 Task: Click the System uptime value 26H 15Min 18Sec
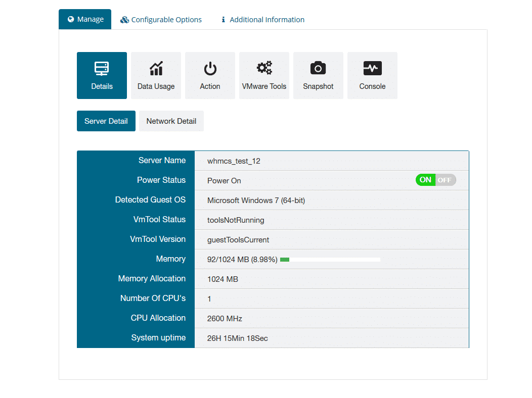tap(237, 338)
